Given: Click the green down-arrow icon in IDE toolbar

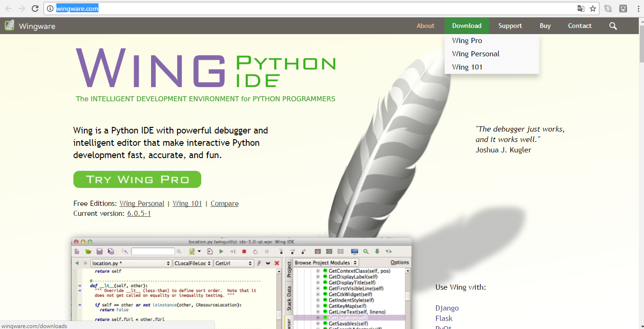Looking at the screenshot, I should pos(377,251).
